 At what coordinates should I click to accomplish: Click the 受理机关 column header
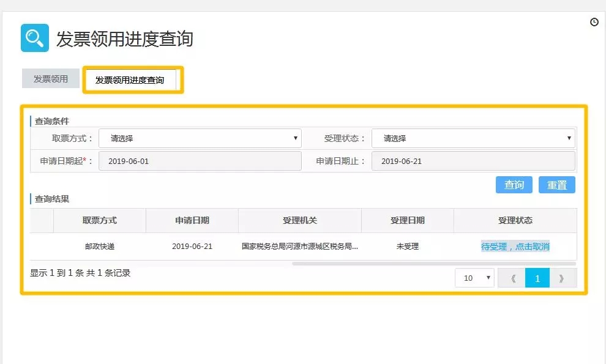coord(300,220)
